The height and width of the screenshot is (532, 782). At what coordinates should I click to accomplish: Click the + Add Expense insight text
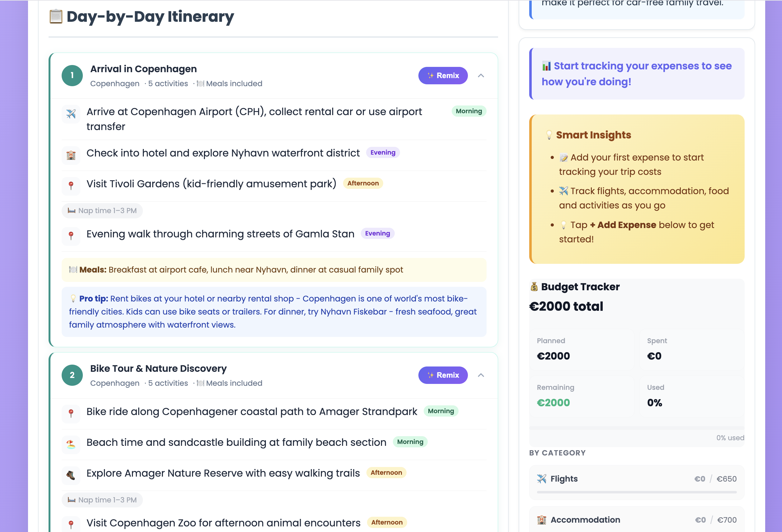[623, 225]
